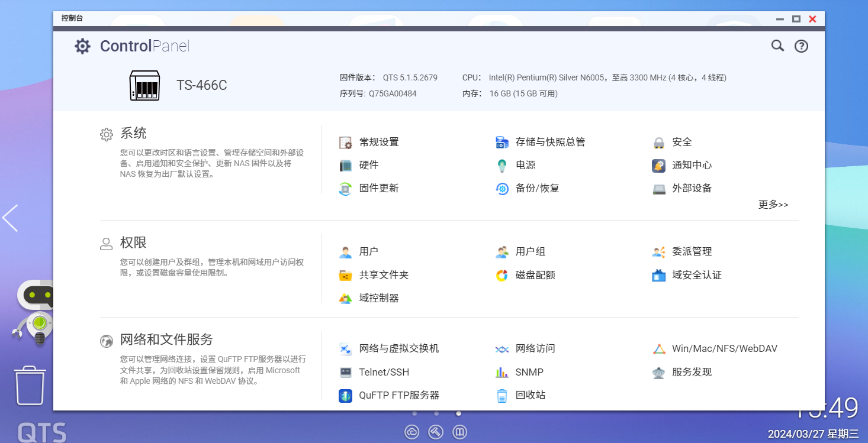
Task: Click the 安全 security lock icon
Action: [x=658, y=143]
